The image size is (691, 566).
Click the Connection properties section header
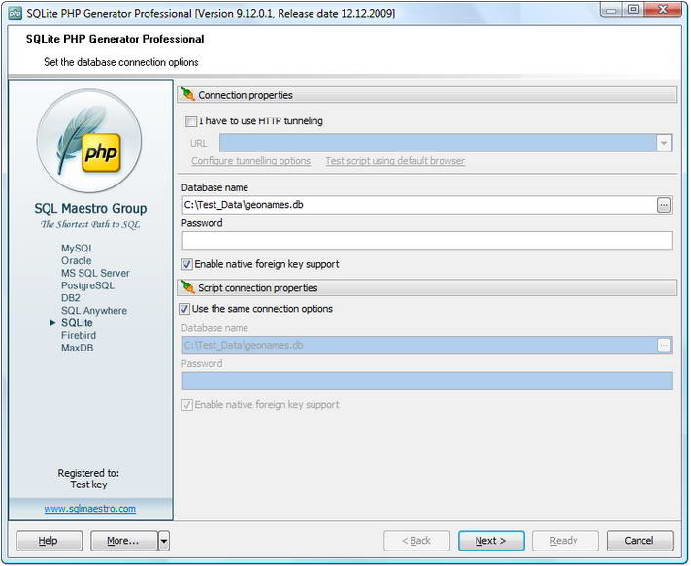point(427,95)
